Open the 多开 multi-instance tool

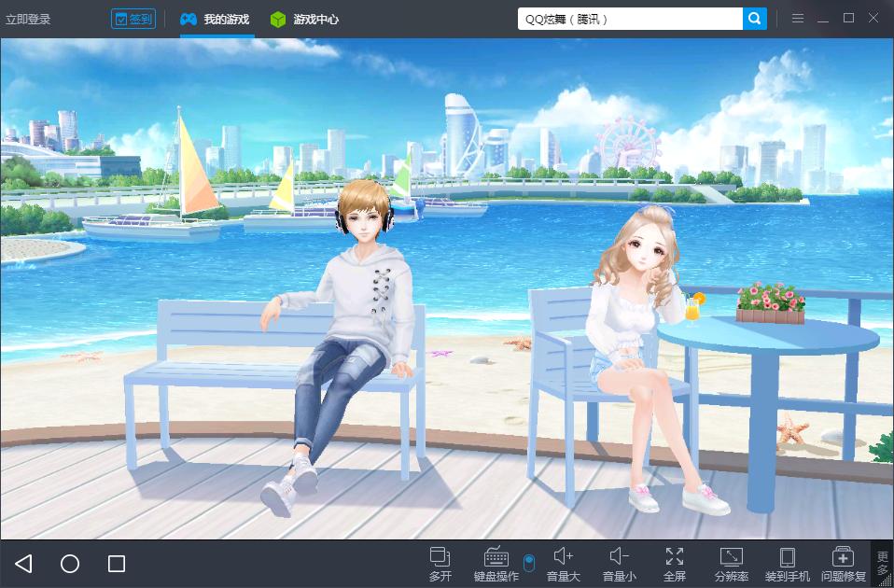pyautogui.click(x=440, y=564)
